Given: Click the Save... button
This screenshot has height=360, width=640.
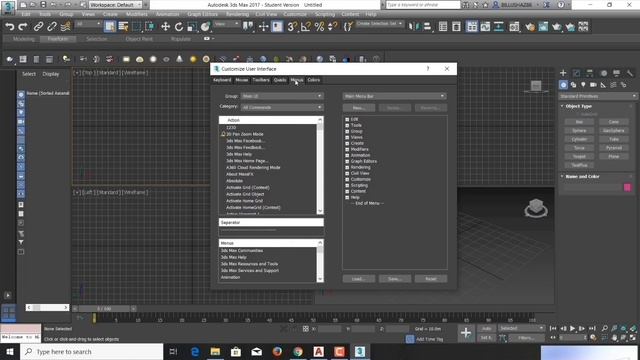Looking at the screenshot, I should click(394, 279).
